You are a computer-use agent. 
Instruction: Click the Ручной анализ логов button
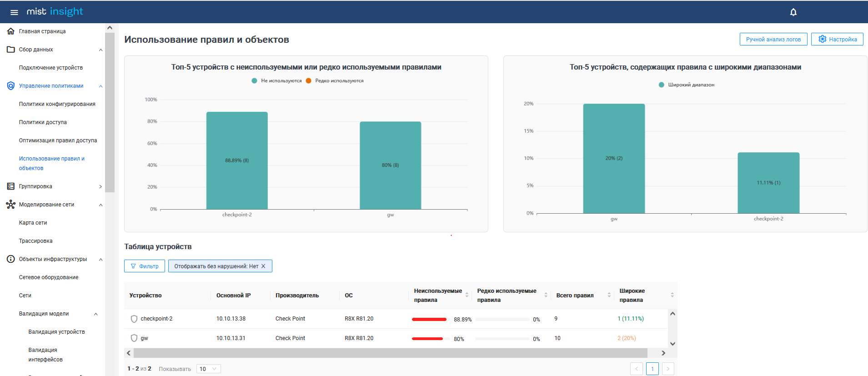click(773, 40)
